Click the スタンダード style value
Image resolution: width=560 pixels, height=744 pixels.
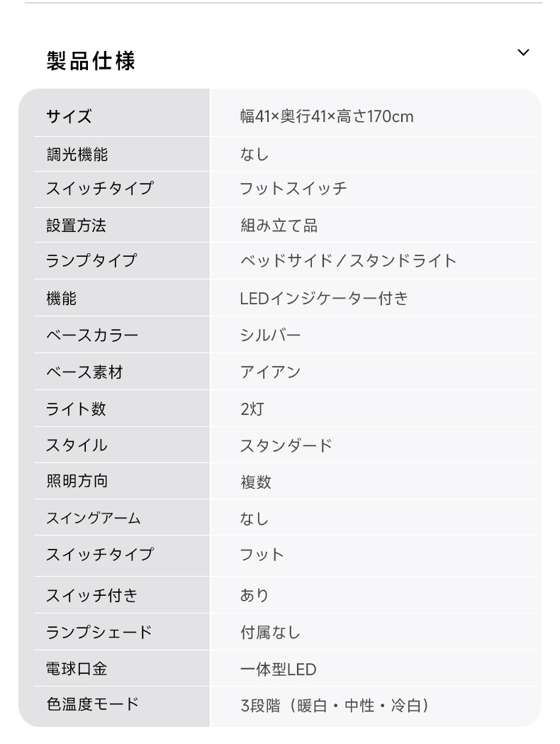286,445
